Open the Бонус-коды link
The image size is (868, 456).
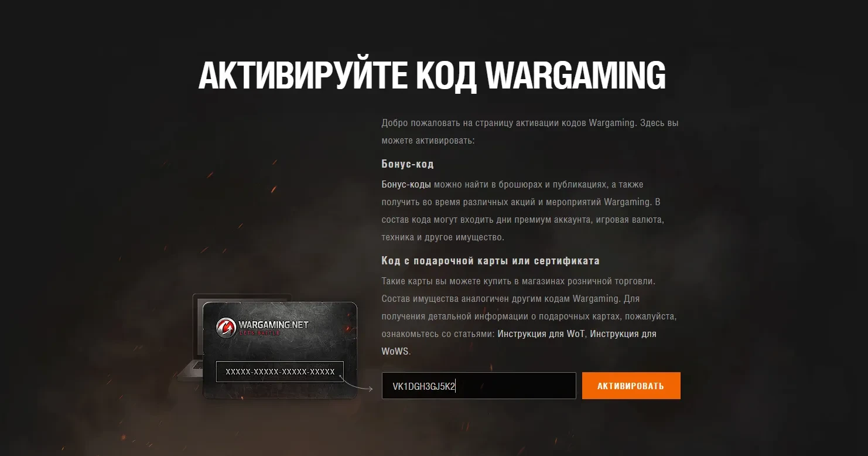pyautogui.click(x=406, y=184)
